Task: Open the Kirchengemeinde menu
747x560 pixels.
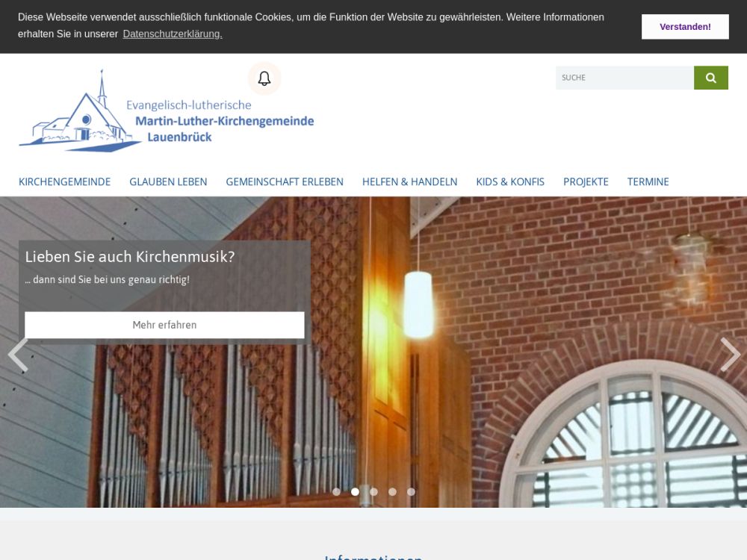Action: click(64, 181)
